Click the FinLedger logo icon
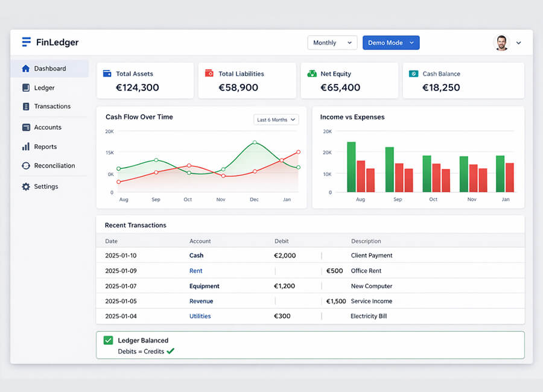This screenshot has width=543, height=392. coord(26,42)
